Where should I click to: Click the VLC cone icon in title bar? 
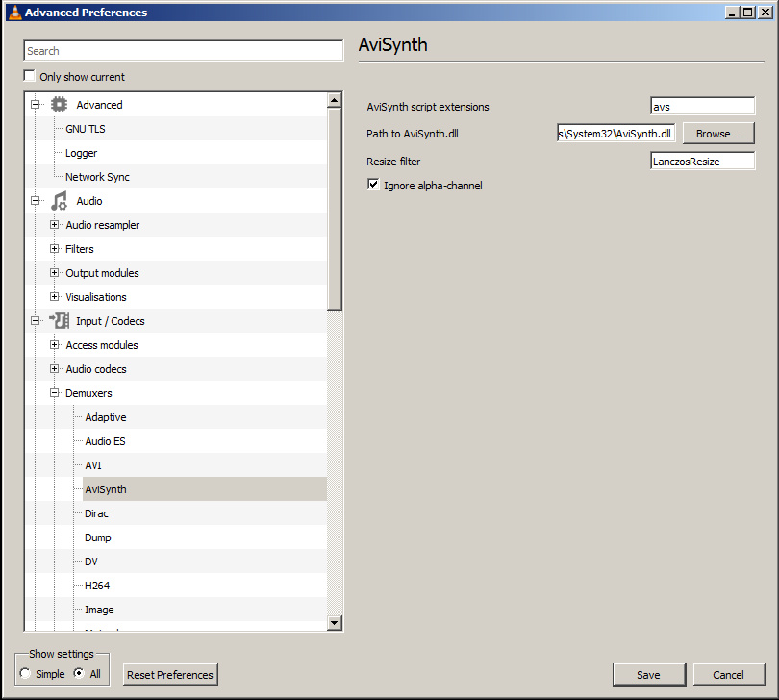coord(15,12)
